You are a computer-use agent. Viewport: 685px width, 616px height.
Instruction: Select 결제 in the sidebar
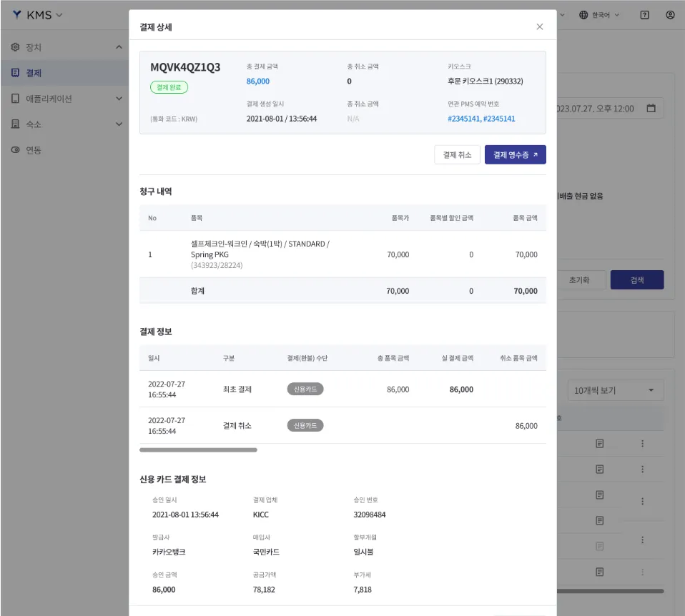coord(64,73)
